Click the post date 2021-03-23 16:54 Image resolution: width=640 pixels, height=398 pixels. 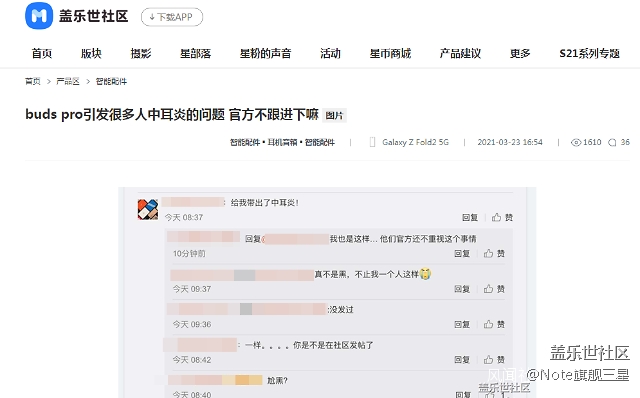(x=510, y=142)
